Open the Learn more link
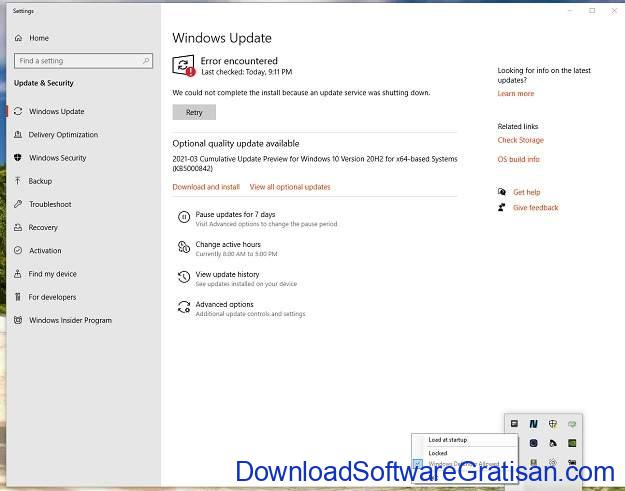The width and height of the screenshot is (625, 491). (x=515, y=93)
